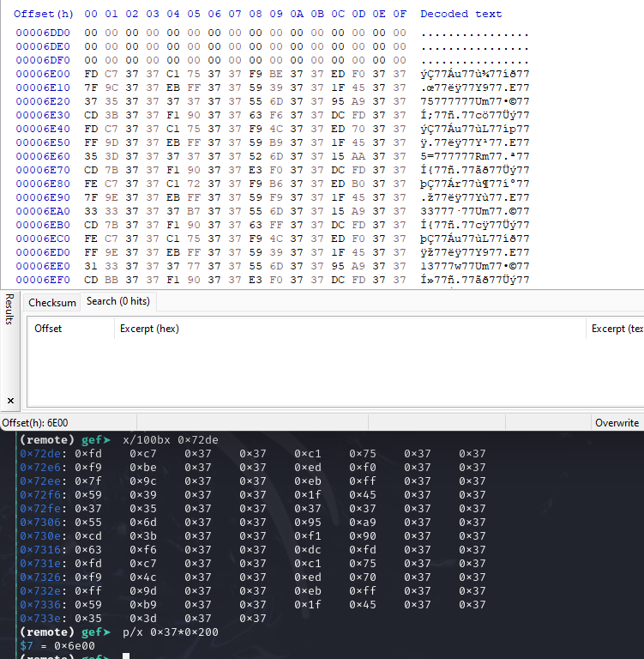Click address 0x72de in gef output
Image resolution: width=644 pixels, height=659 pixels.
pyautogui.click(x=40, y=454)
